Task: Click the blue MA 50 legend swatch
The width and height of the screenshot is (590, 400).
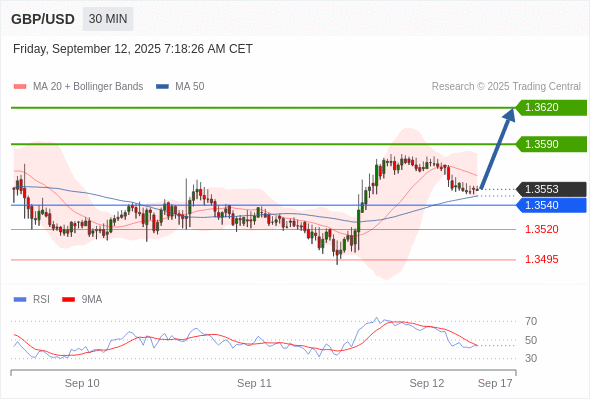Action: (x=162, y=87)
